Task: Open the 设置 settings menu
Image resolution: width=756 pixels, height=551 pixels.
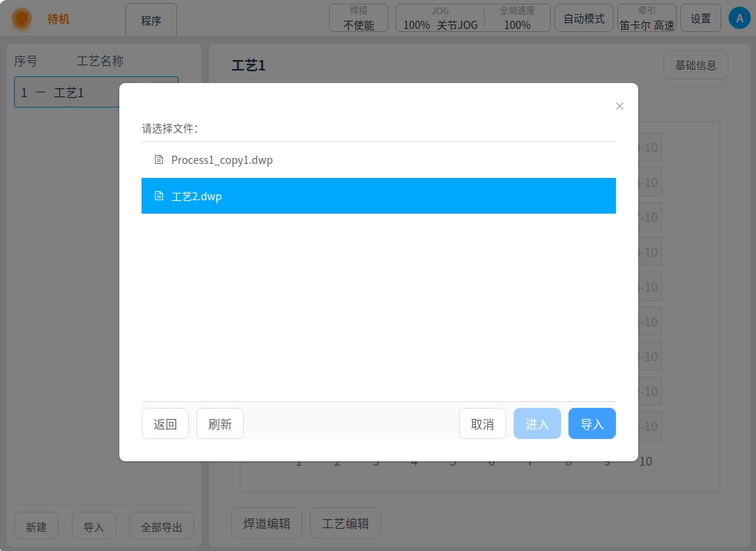Action: [x=700, y=19]
